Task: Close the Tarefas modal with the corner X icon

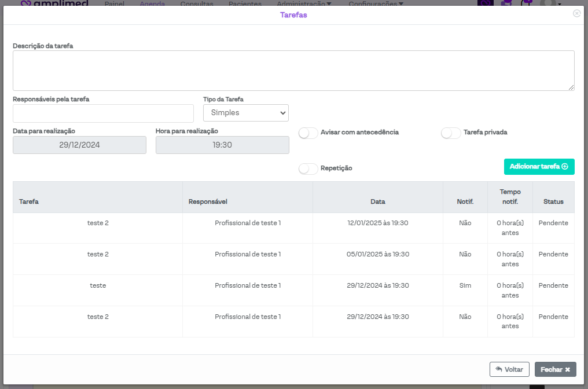Action: 576,13
